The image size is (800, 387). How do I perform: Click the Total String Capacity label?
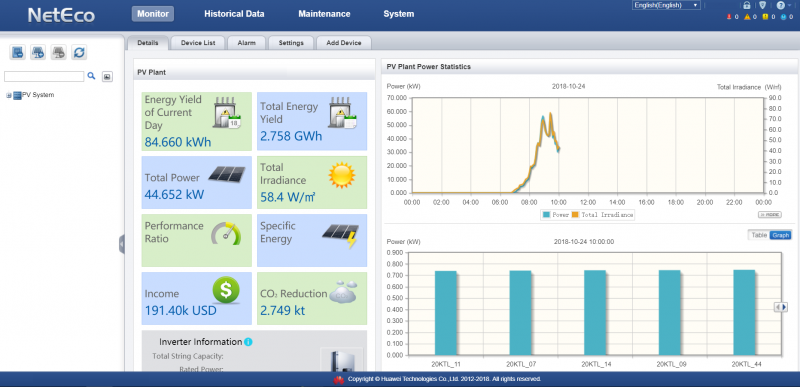point(188,356)
